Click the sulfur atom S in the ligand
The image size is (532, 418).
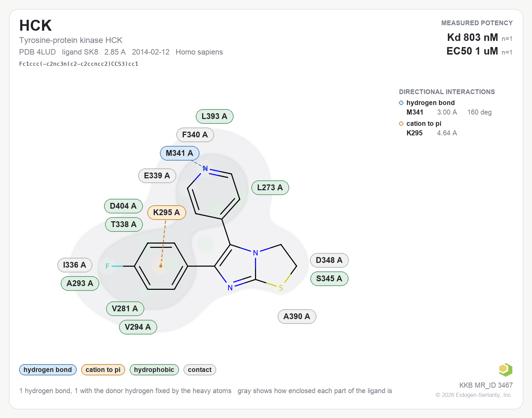pos(281,288)
